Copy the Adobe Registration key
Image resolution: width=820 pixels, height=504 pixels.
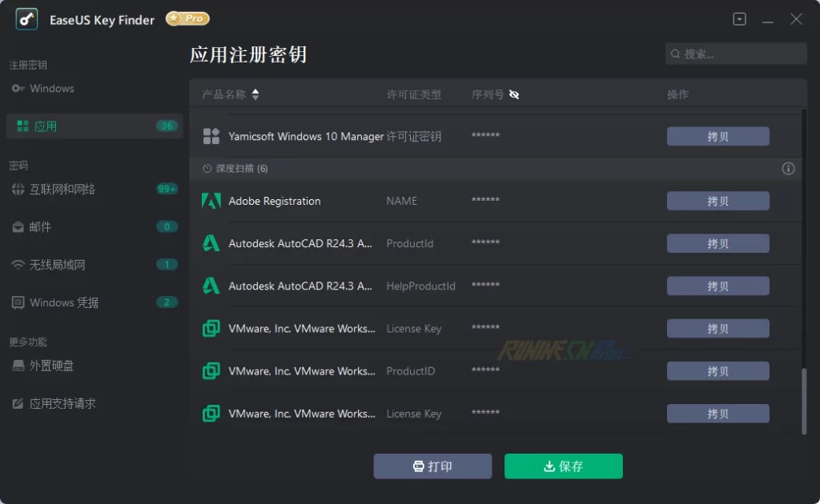[x=717, y=201]
